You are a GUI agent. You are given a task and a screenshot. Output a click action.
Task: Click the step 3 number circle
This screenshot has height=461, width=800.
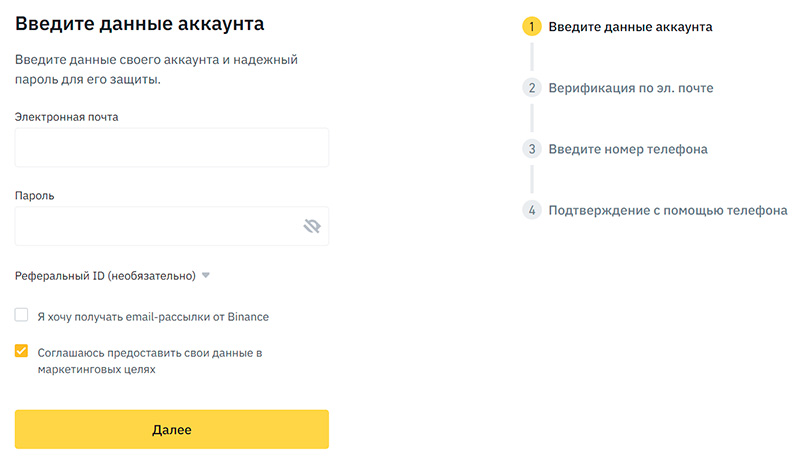point(532,149)
